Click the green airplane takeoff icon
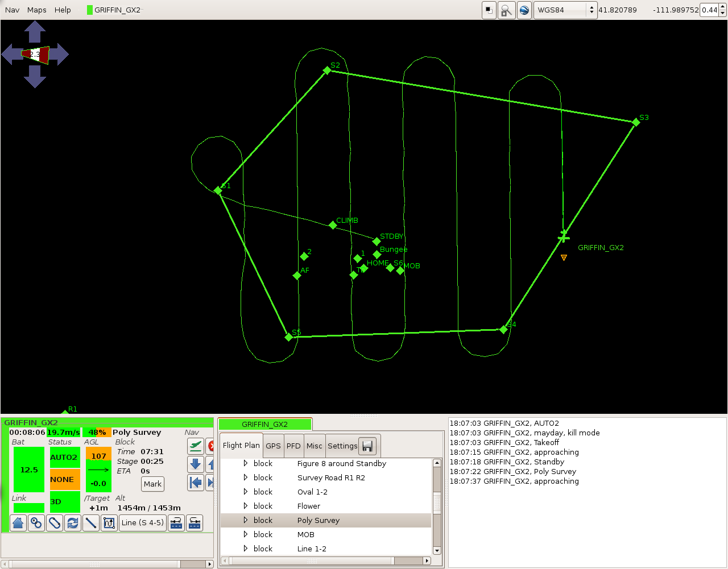The height and width of the screenshot is (569, 728). (196, 446)
